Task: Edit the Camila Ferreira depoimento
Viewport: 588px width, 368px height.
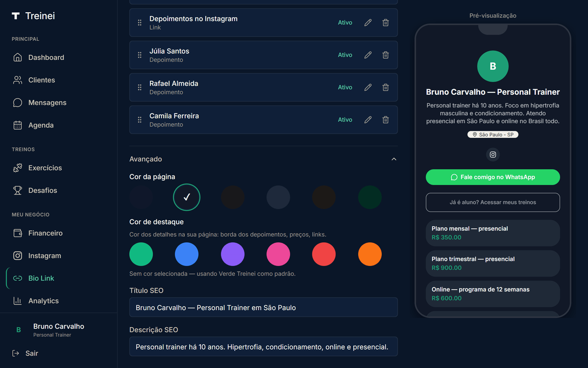Action: tap(368, 120)
